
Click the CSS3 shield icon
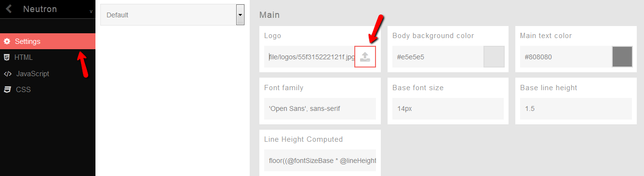coord(7,90)
